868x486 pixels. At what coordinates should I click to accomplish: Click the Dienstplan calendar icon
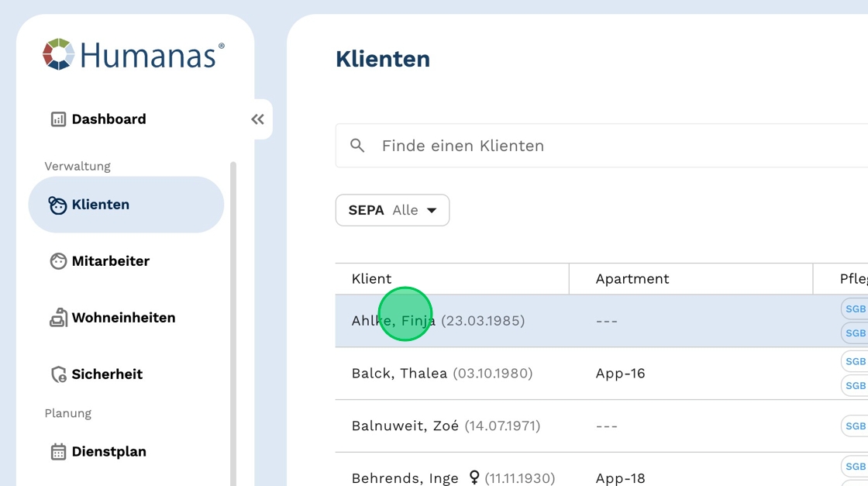(58, 452)
